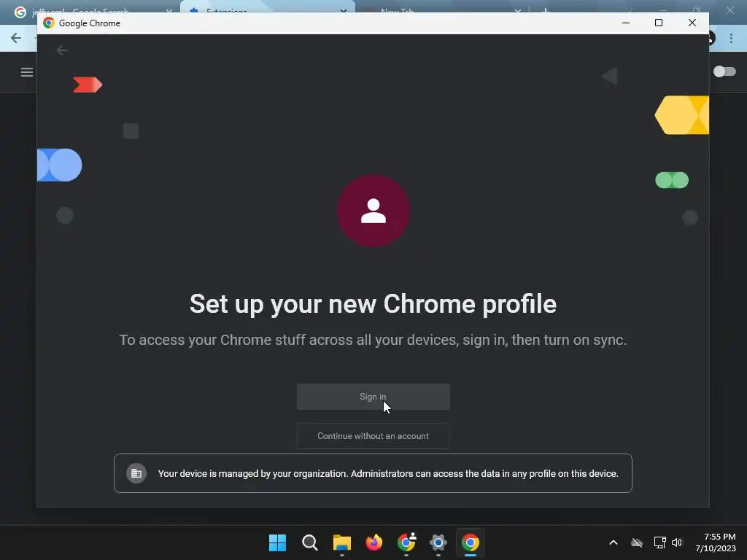Click the back arrow in background browser
The width and height of the screenshot is (747, 560).
(x=16, y=38)
